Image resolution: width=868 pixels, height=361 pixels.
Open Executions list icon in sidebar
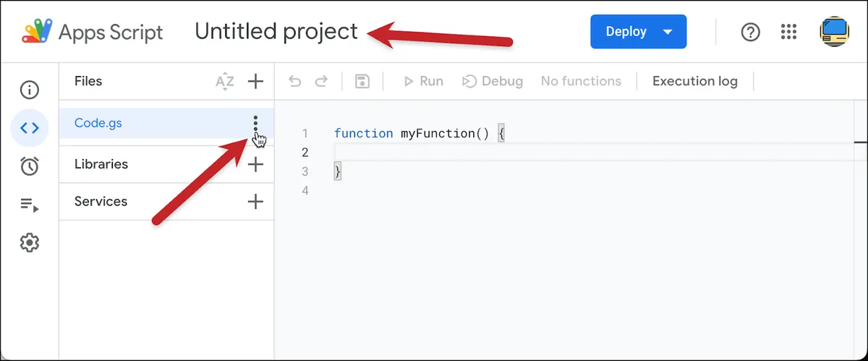[30, 205]
